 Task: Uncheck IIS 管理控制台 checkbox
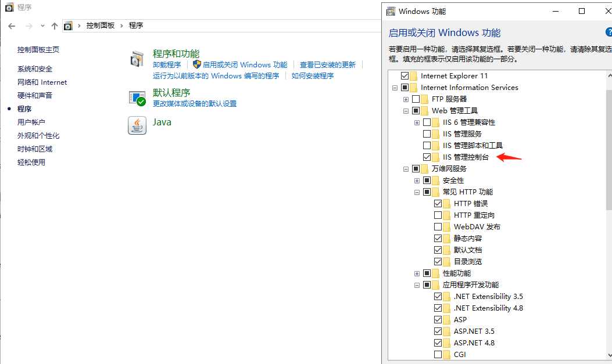click(x=427, y=157)
